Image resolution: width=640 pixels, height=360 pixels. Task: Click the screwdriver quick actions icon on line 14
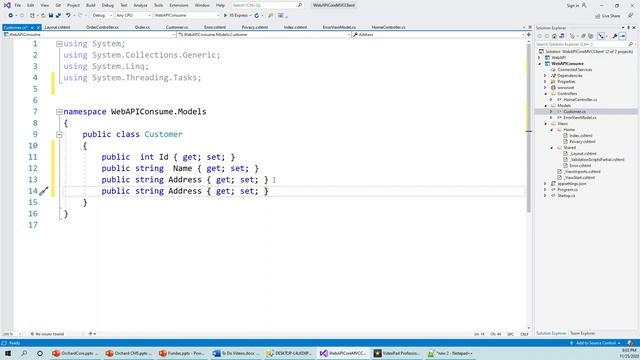tap(44, 191)
